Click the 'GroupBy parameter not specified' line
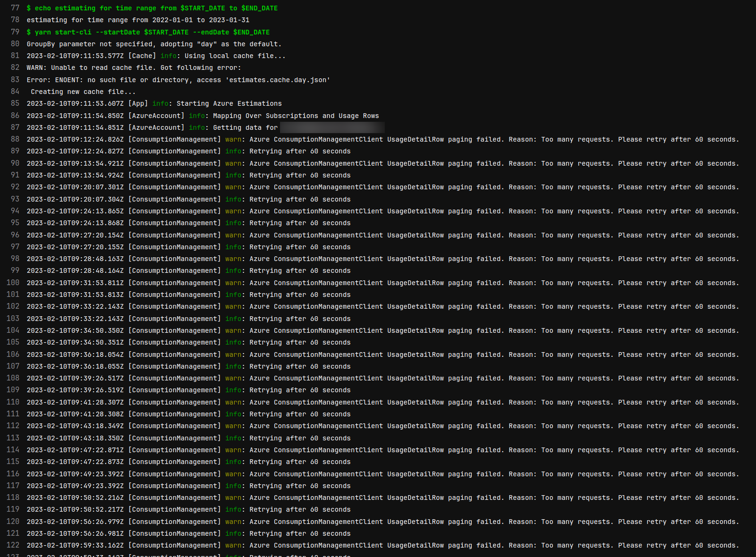 (154, 44)
